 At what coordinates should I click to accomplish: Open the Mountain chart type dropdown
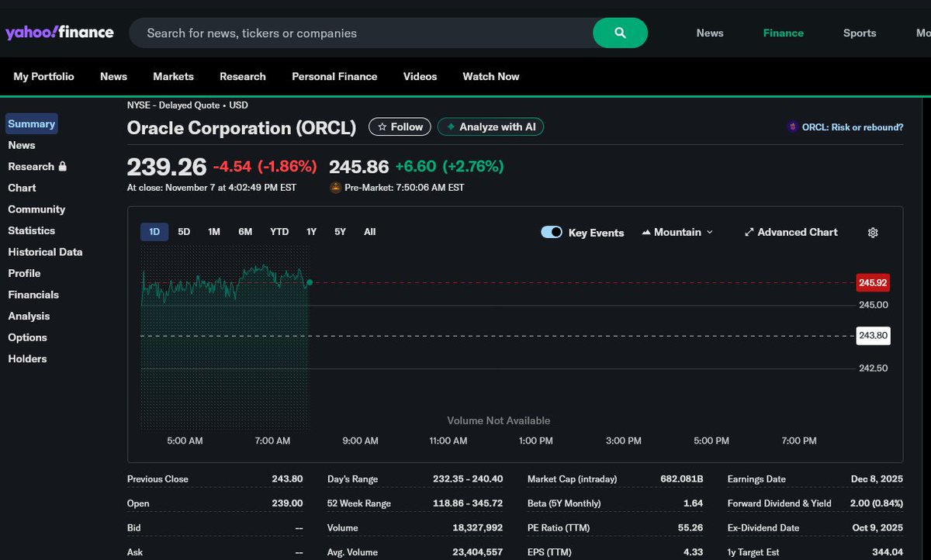677,232
